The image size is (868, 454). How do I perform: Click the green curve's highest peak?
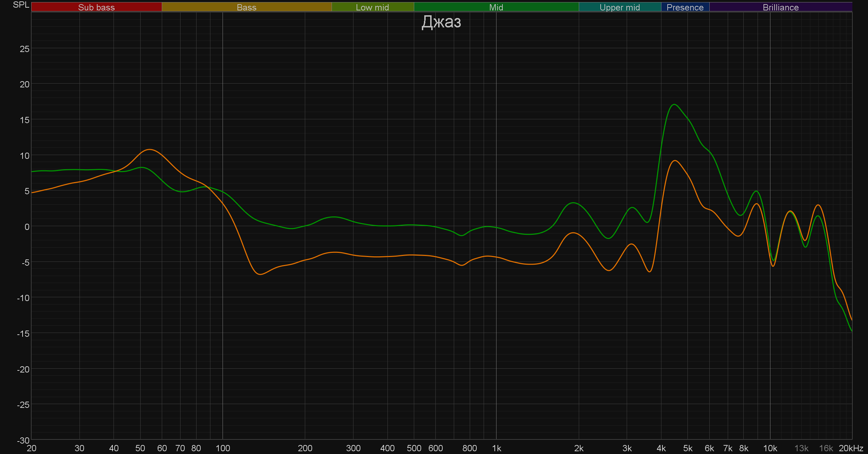[674, 104]
